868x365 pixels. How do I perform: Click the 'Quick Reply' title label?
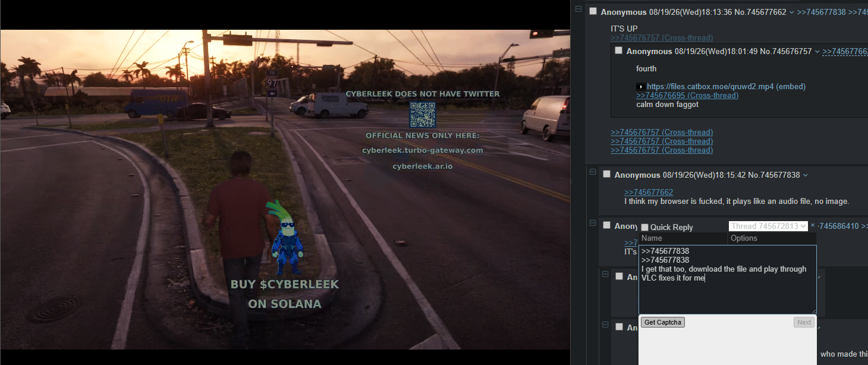672,227
